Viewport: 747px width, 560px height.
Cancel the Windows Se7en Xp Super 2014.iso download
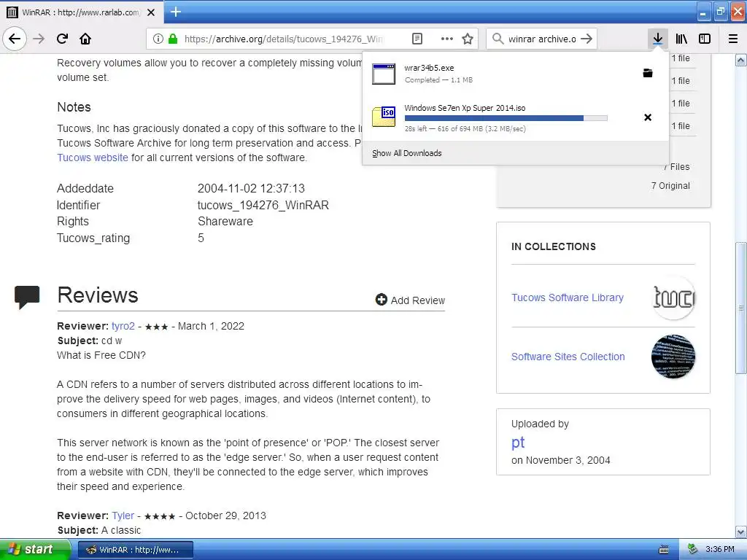click(x=648, y=117)
